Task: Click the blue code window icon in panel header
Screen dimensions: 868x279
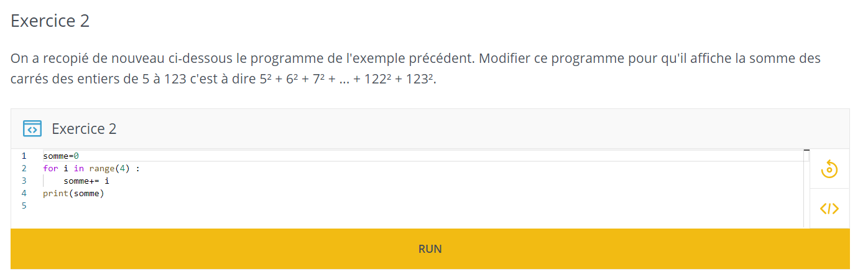Action: pyautogui.click(x=32, y=129)
